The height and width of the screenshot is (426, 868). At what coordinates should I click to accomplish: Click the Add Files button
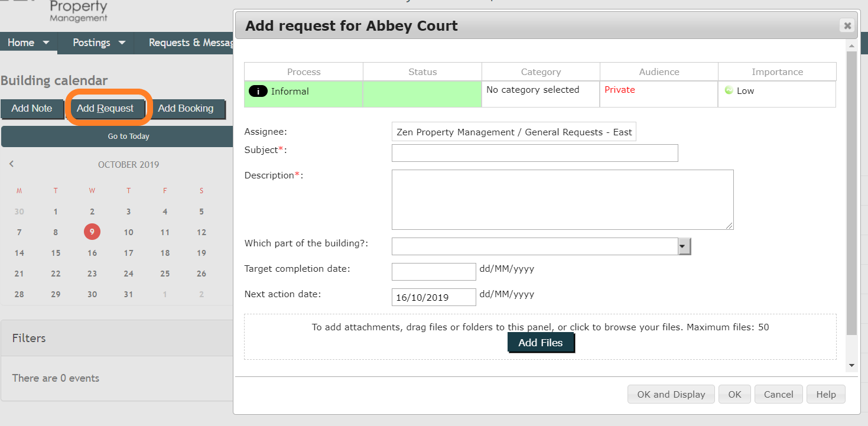pos(540,343)
